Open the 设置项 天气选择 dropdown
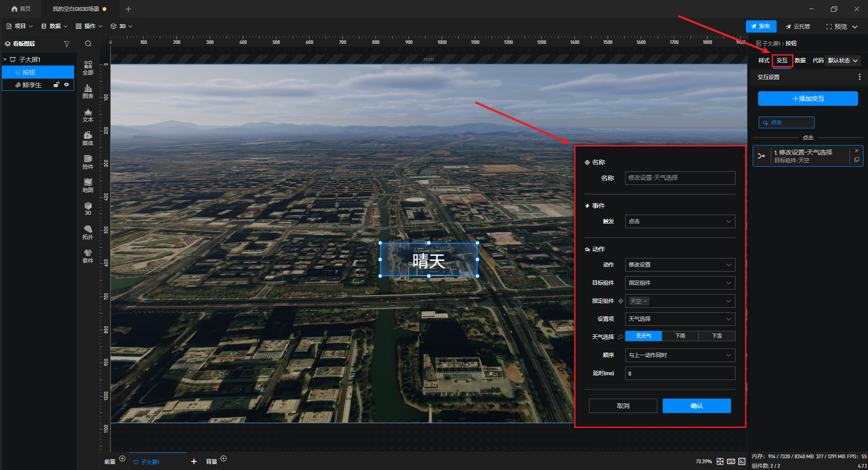This screenshot has height=470, width=868. click(680, 319)
